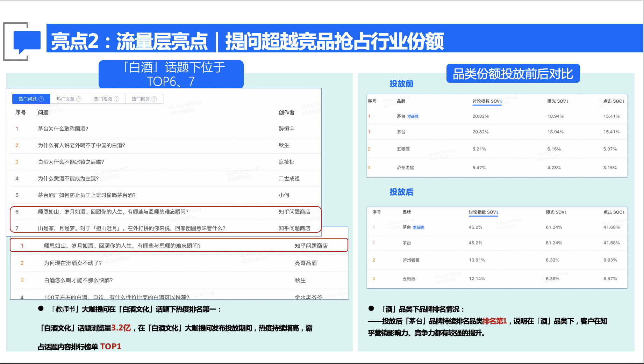
Task: Open the 热门视频 tab
Action: (x=103, y=99)
